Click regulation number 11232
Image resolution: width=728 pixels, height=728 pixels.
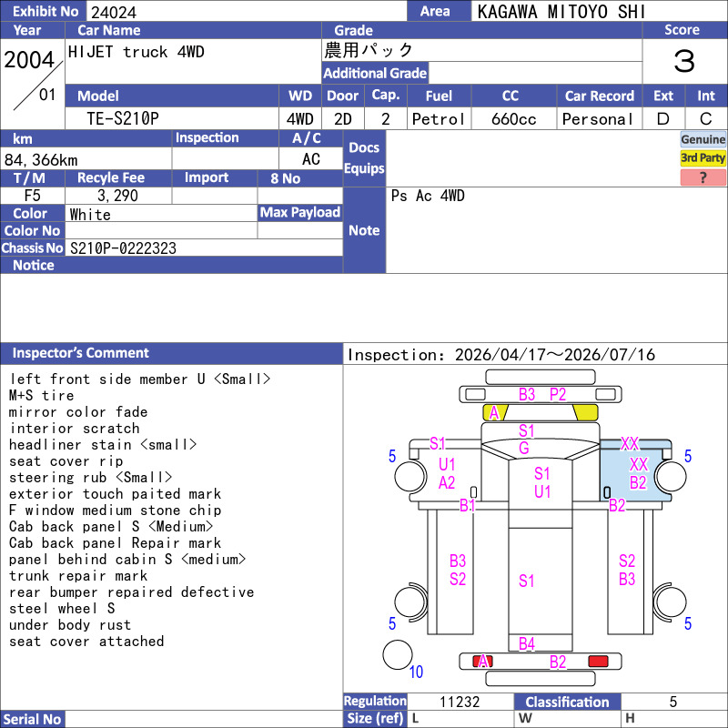click(460, 702)
